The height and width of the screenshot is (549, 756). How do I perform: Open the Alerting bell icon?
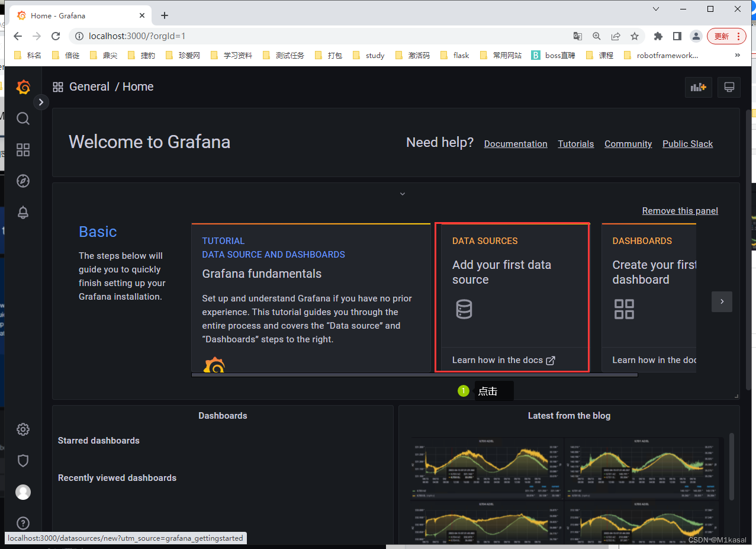coord(23,212)
